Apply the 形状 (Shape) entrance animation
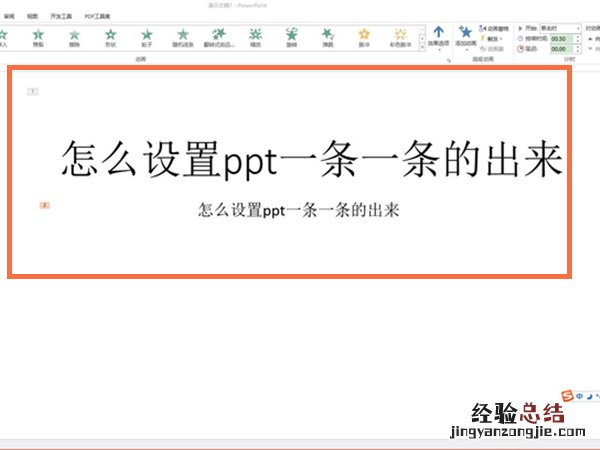The height and width of the screenshot is (450, 600). (109, 38)
